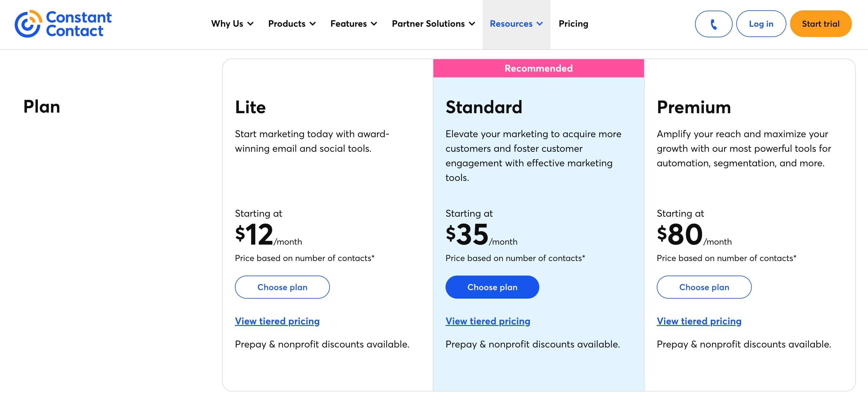This screenshot has width=868, height=400.
Task: Open Partner Solutions menu
Action: pyautogui.click(x=433, y=24)
